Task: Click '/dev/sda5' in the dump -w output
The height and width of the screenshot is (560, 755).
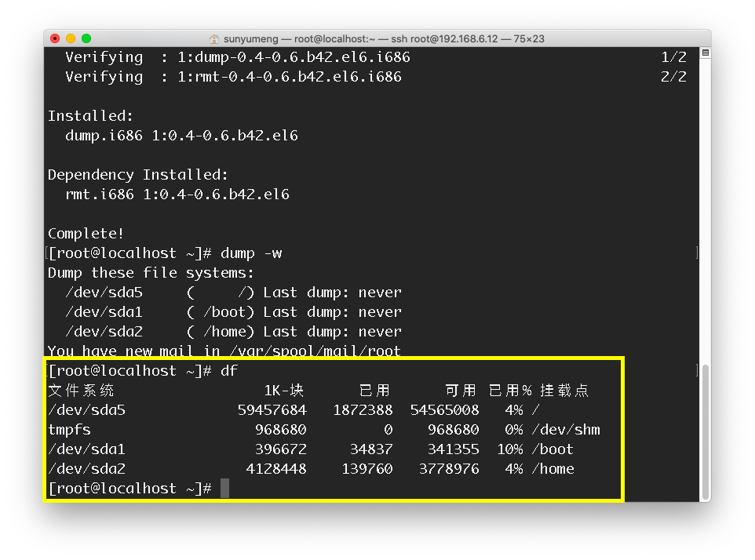Action: pos(104,293)
